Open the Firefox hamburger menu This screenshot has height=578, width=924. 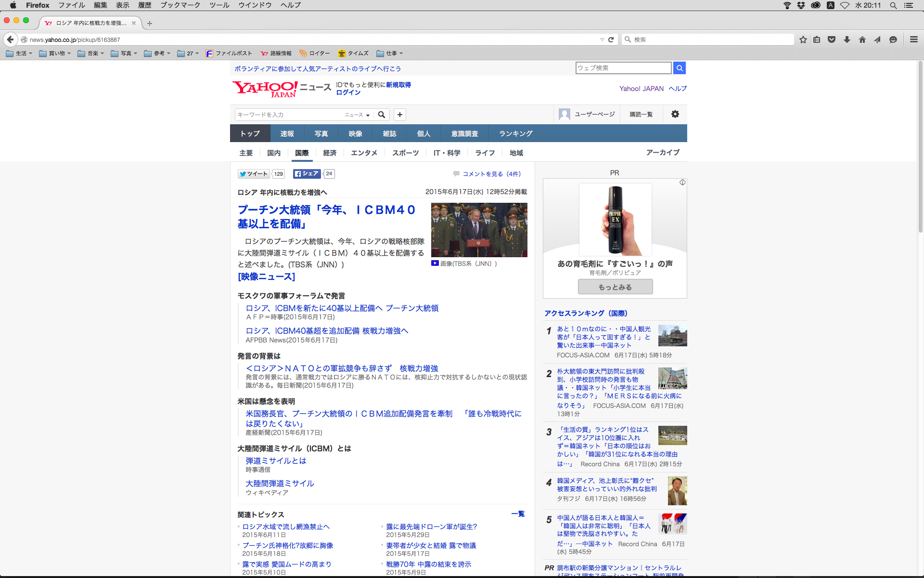coord(913,39)
